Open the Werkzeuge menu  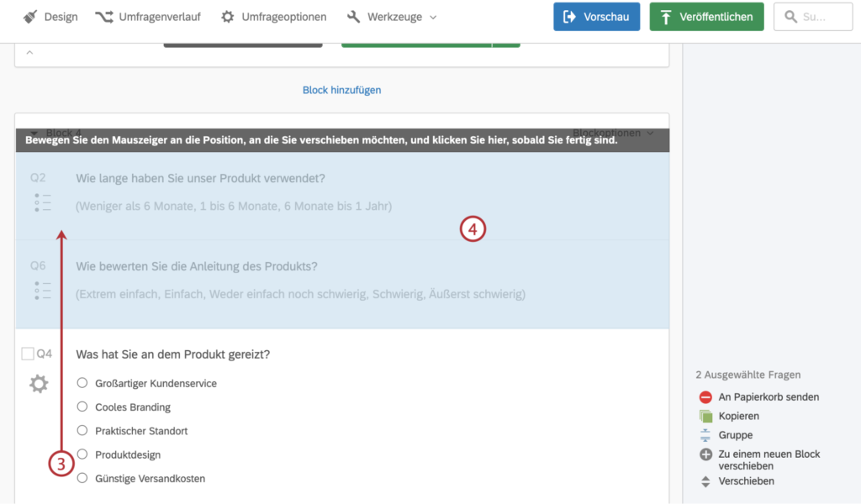pyautogui.click(x=392, y=17)
